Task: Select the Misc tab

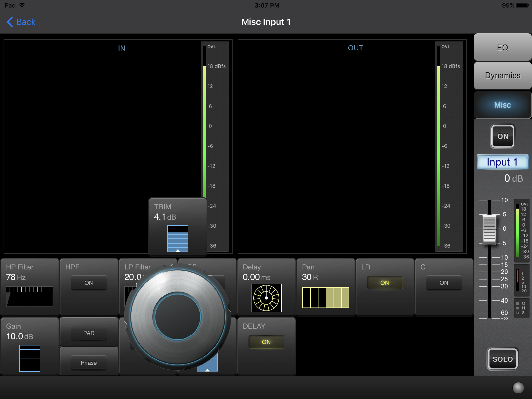Action: point(502,105)
